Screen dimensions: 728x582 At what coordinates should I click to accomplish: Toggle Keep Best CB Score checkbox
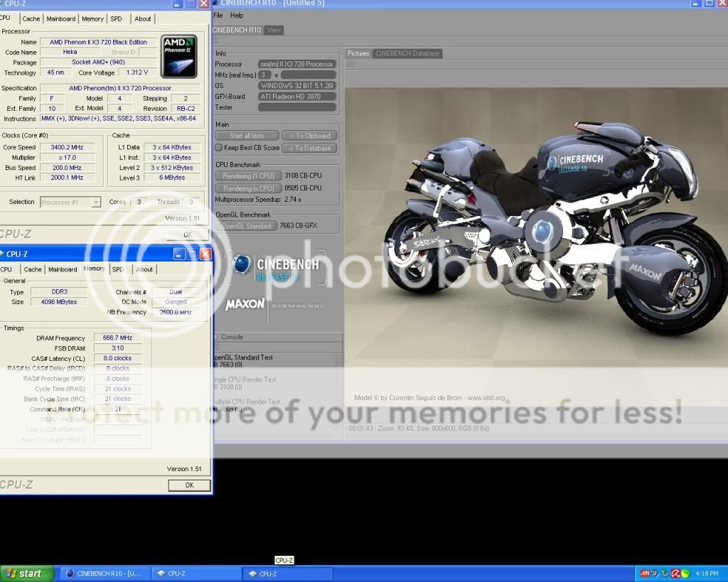[219, 148]
